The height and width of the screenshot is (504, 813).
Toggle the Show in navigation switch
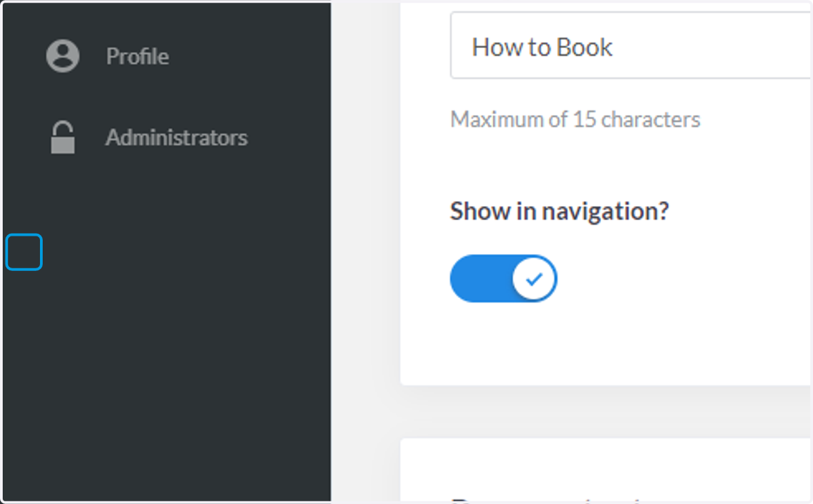pyautogui.click(x=503, y=278)
